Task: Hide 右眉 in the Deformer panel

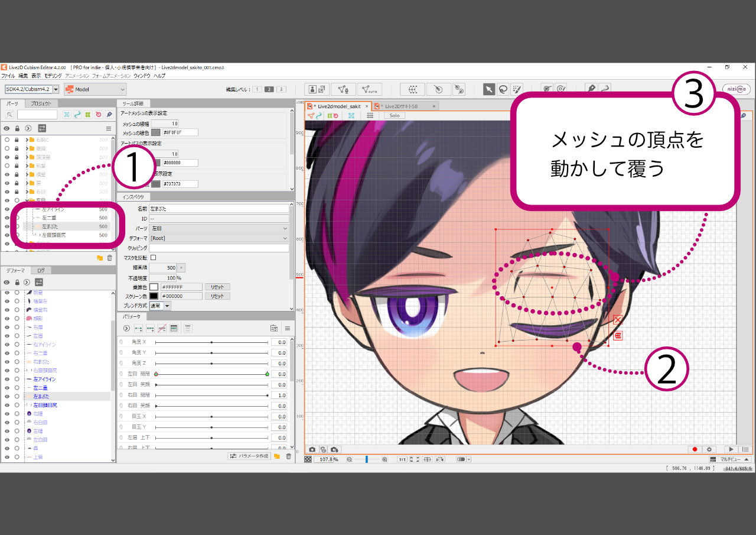Action: click(7, 327)
